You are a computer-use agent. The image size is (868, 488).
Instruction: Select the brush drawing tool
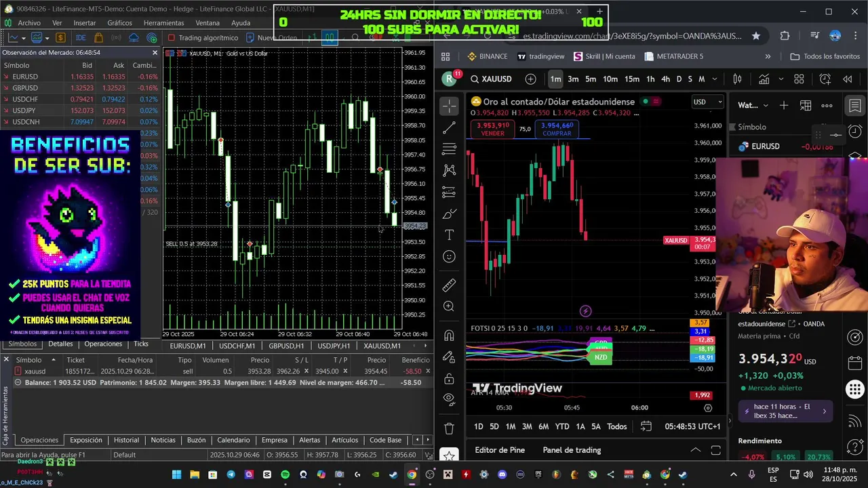pos(449,214)
